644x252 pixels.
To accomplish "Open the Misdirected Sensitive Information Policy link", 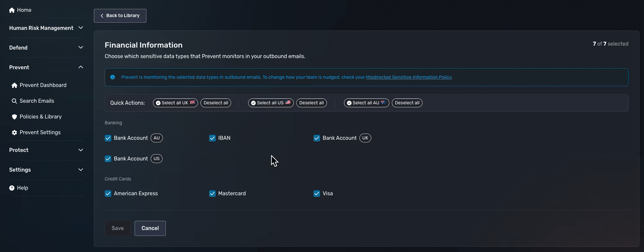I will [x=409, y=77].
